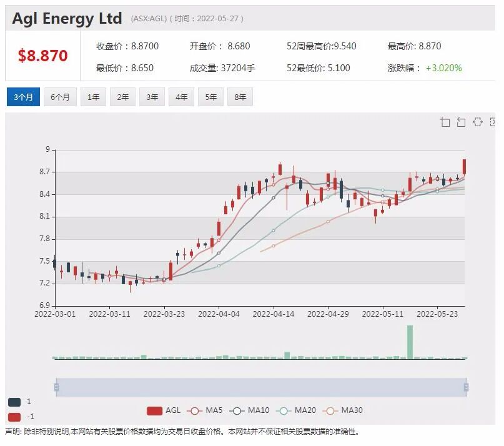504x446 pixels.
Task: Activate the area zoom tool icon
Action: click(445, 122)
